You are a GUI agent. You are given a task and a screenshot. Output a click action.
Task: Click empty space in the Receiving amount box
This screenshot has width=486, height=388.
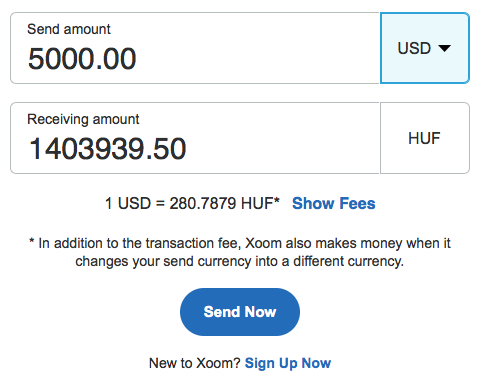pos(283,140)
